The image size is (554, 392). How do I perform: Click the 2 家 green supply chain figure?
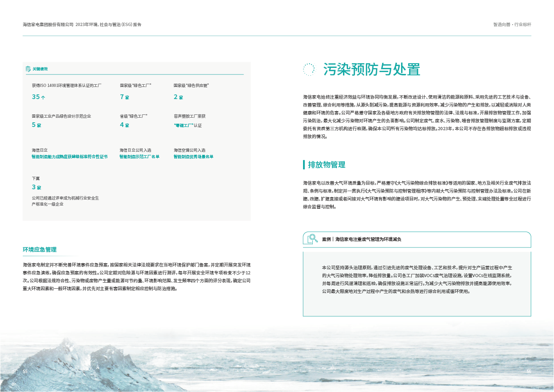coord(178,97)
